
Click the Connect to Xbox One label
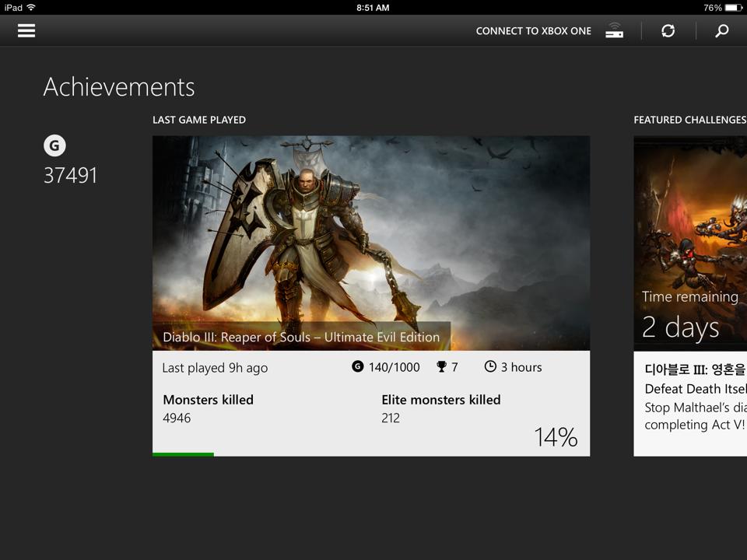(x=533, y=31)
